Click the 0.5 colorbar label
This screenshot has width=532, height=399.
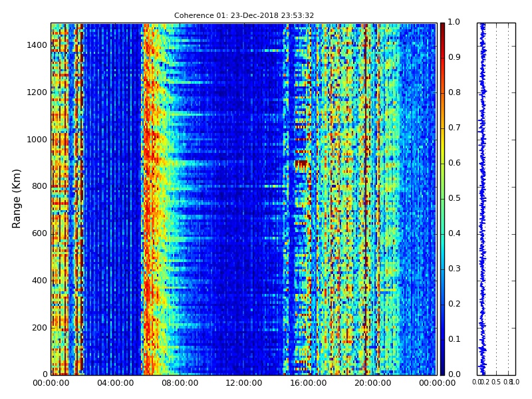454,198
